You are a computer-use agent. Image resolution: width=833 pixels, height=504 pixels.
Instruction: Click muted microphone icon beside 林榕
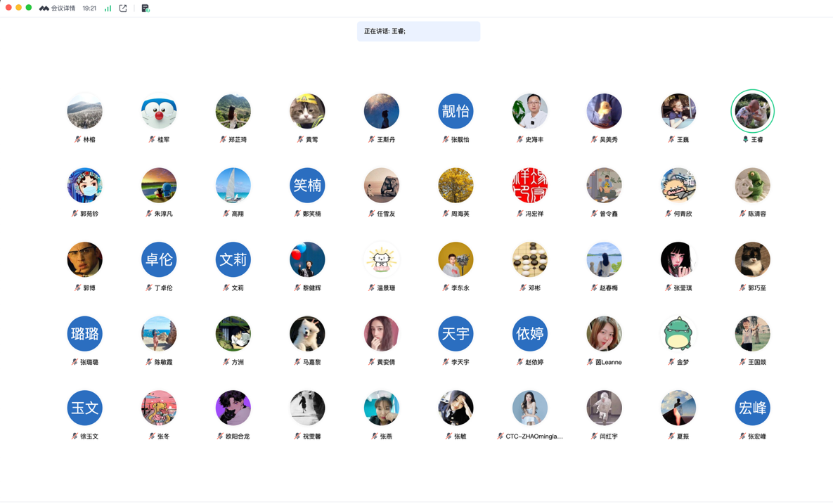[x=77, y=140]
